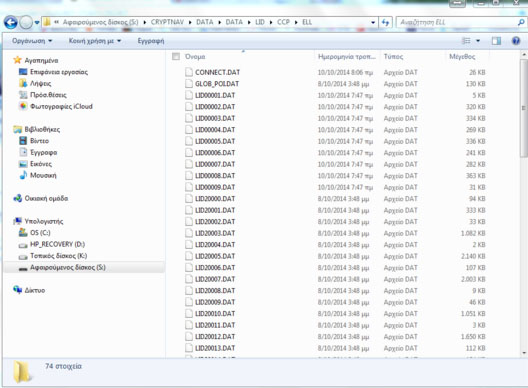Select file name LID00005.DAT
The image size is (528, 388).
point(215,141)
